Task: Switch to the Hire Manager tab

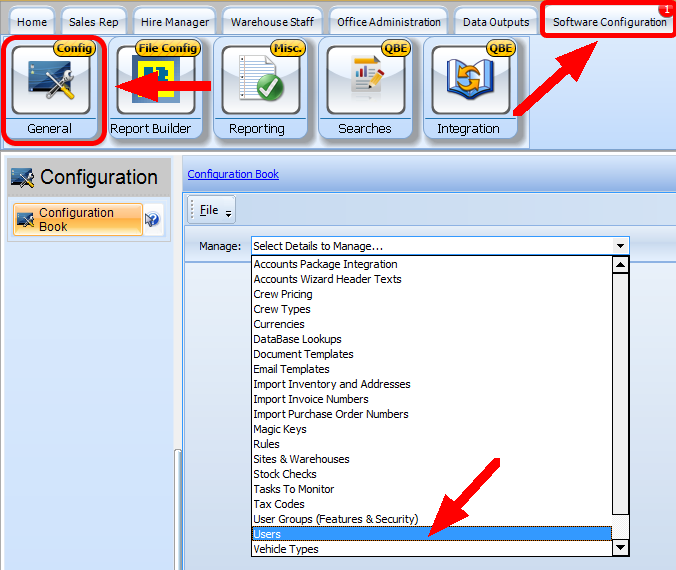Action: 174,22
